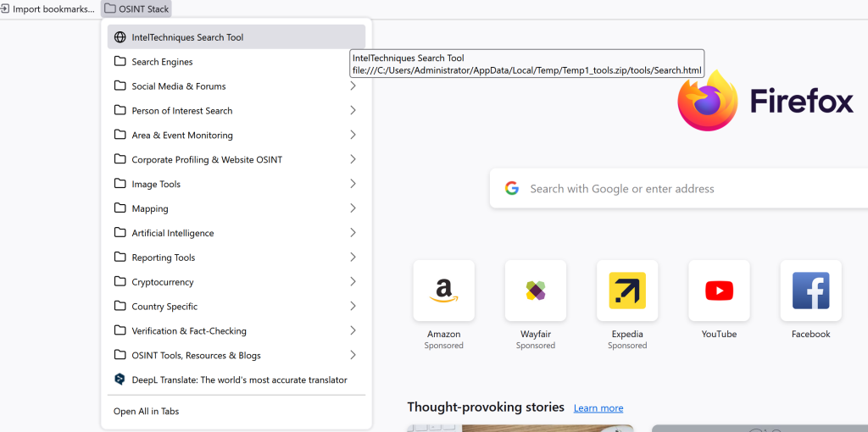
Task: Click the Learn more link
Action: (598, 408)
